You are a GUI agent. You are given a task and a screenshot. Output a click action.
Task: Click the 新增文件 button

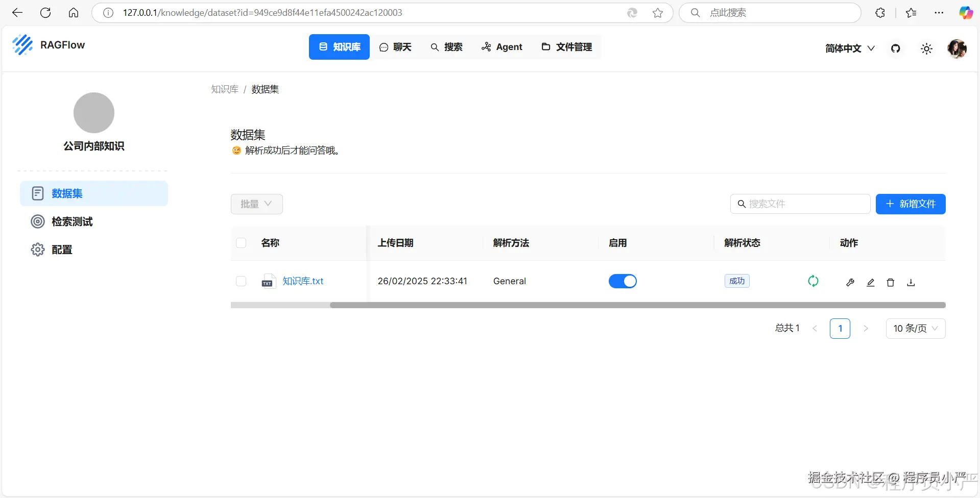pos(910,204)
